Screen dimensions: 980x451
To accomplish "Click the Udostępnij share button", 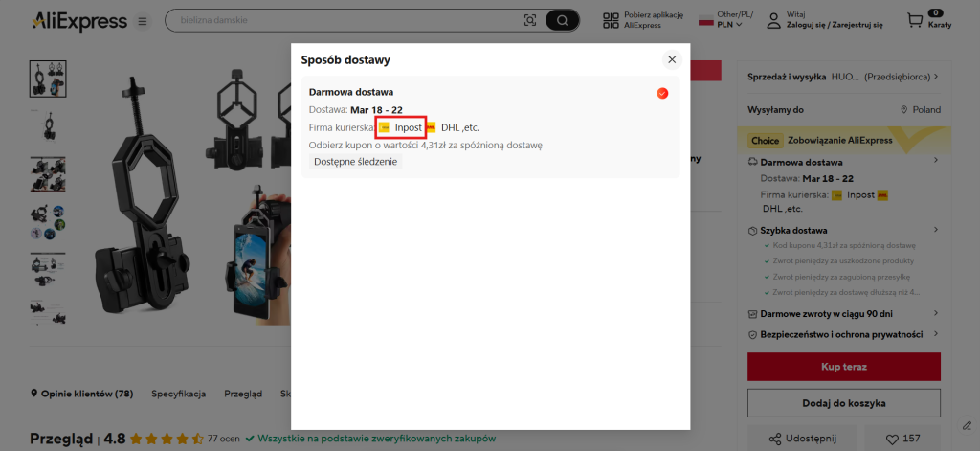I will [803, 439].
